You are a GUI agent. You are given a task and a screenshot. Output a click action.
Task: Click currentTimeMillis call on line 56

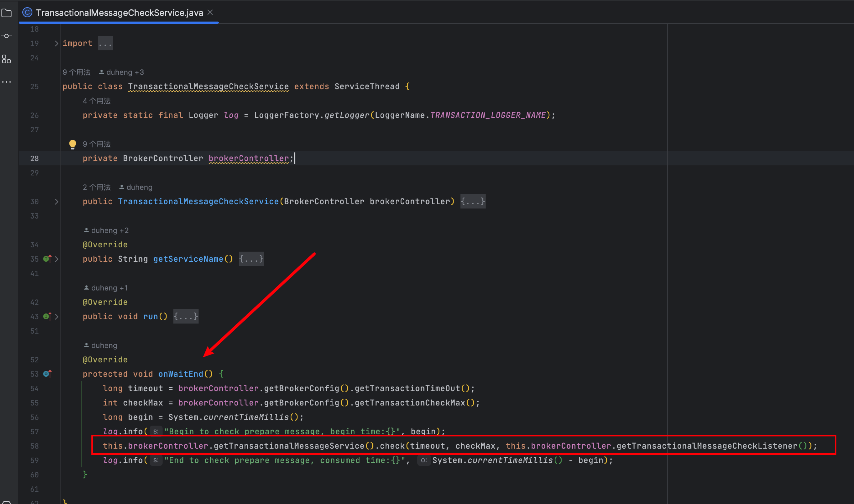coord(246,417)
